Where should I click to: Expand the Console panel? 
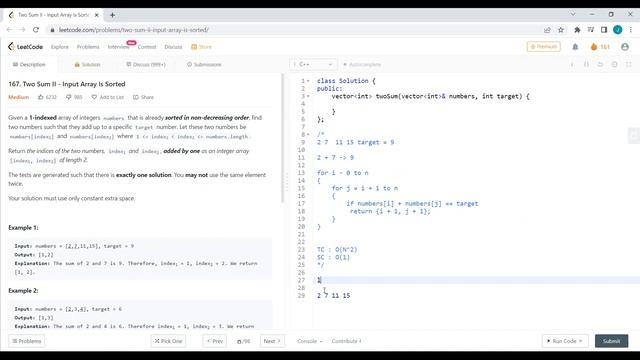click(x=309, y=341)
